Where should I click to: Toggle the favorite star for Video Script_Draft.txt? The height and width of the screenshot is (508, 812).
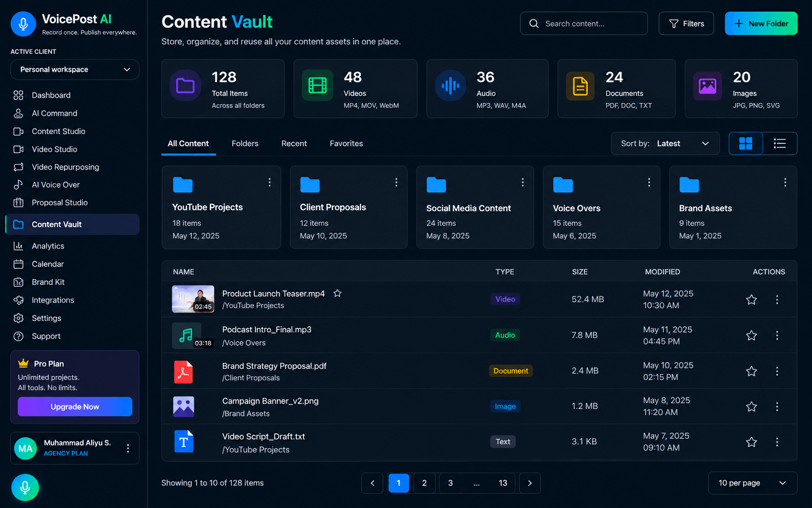click(x=752, y=442)
